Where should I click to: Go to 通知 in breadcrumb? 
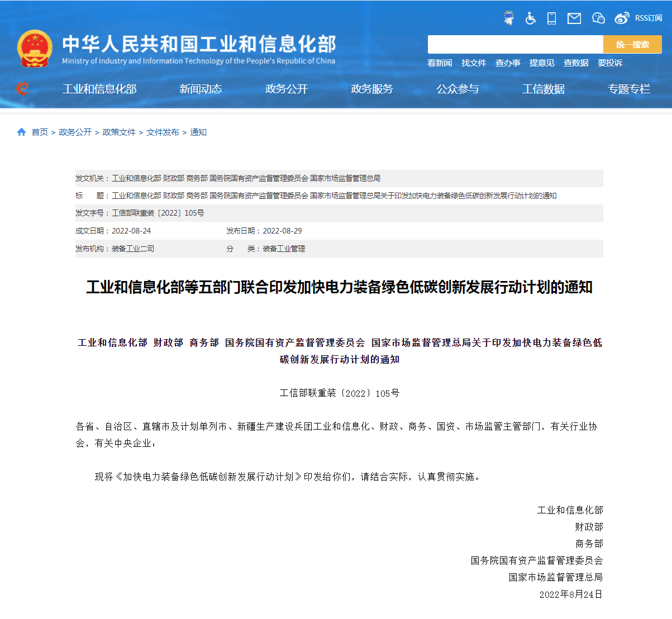click(x=198, y=132)
